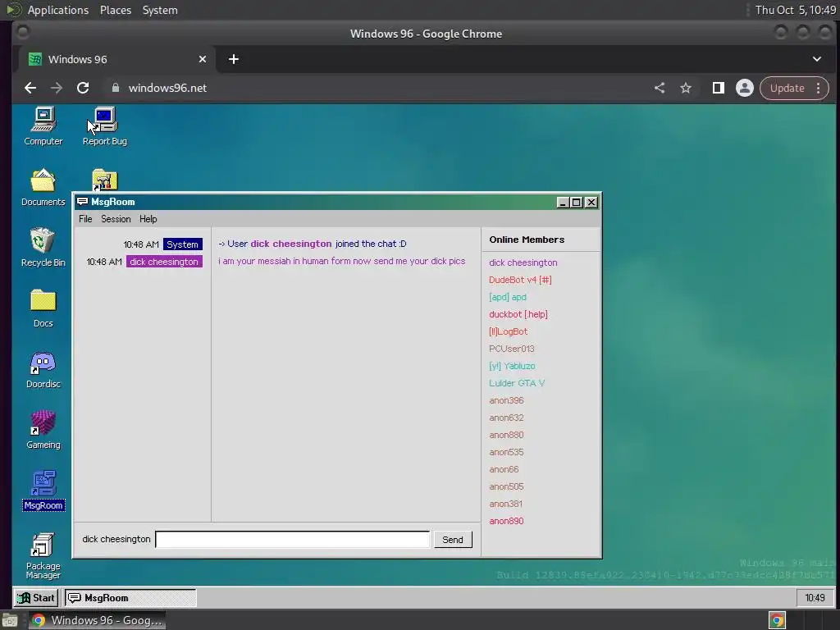Click the MsgRoom taskbar button

point(130,598)
